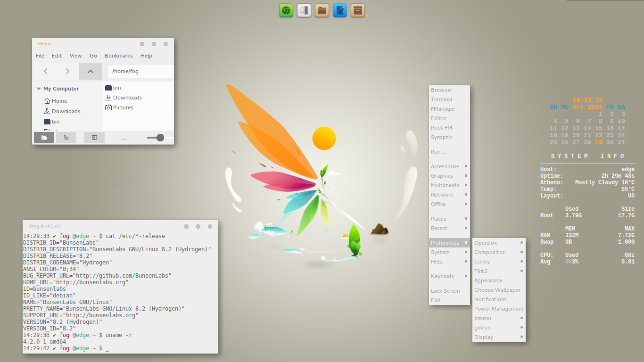Open Power Management in Preferences submenu
The height and width of the screenshot is (362, 644).
[499, 309]
